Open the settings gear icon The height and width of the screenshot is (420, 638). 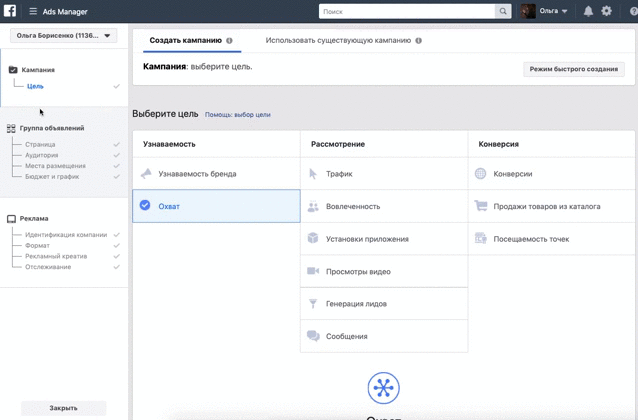pyautogui.click(x=606, y=11)
